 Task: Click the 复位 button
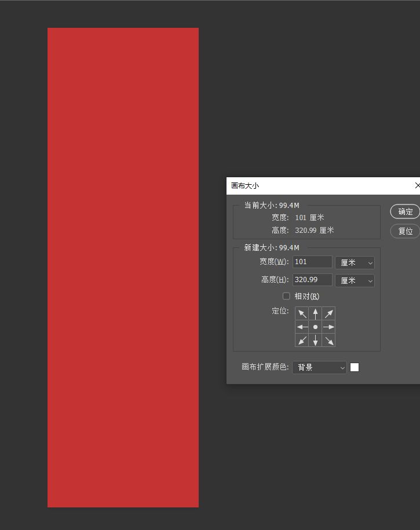click(x=405, y=231)
